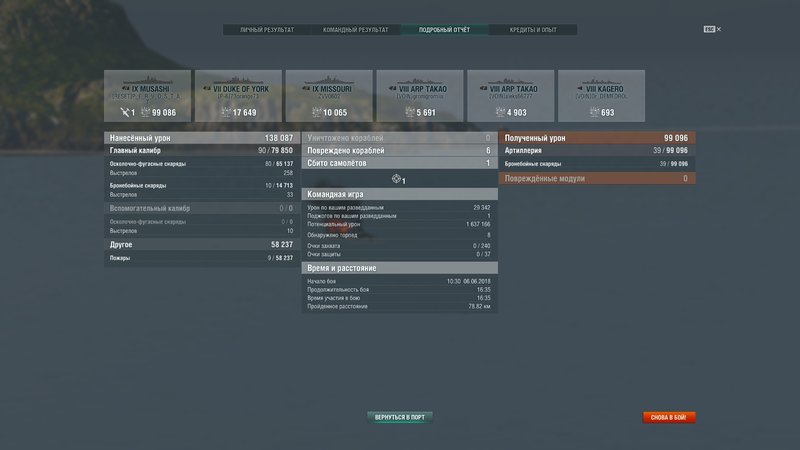Click the orange Снова в бой button

click(x=668, y=417)
